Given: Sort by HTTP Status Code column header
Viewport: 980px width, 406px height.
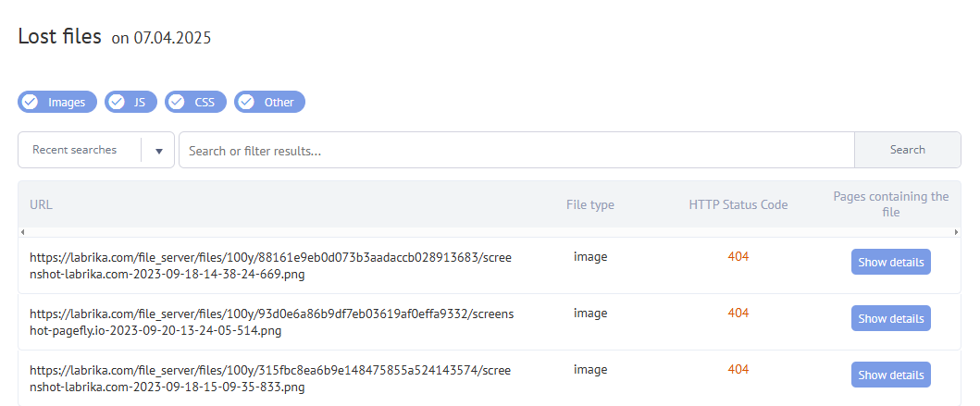Looking at the screenshot, I should coord(738,205).
